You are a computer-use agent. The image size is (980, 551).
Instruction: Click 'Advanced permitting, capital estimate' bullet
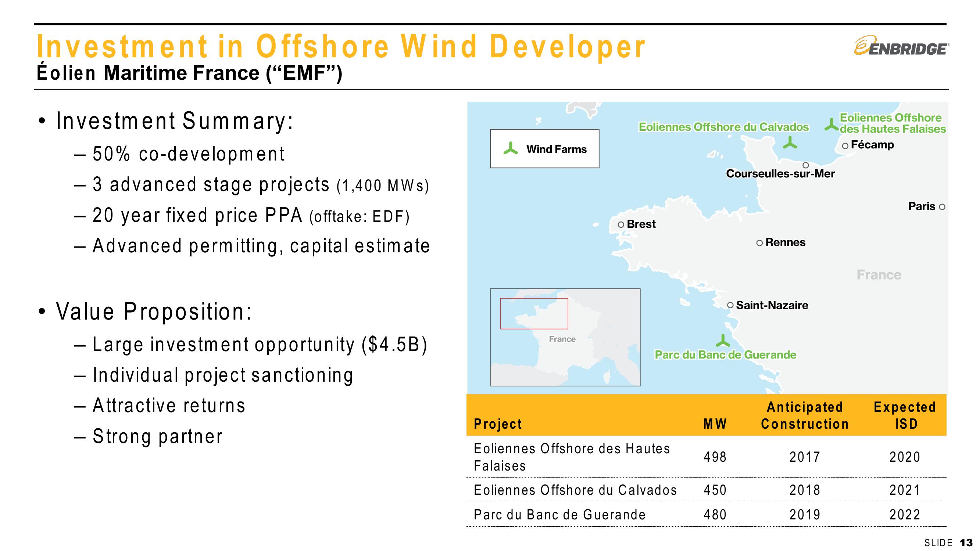[261, 246]
